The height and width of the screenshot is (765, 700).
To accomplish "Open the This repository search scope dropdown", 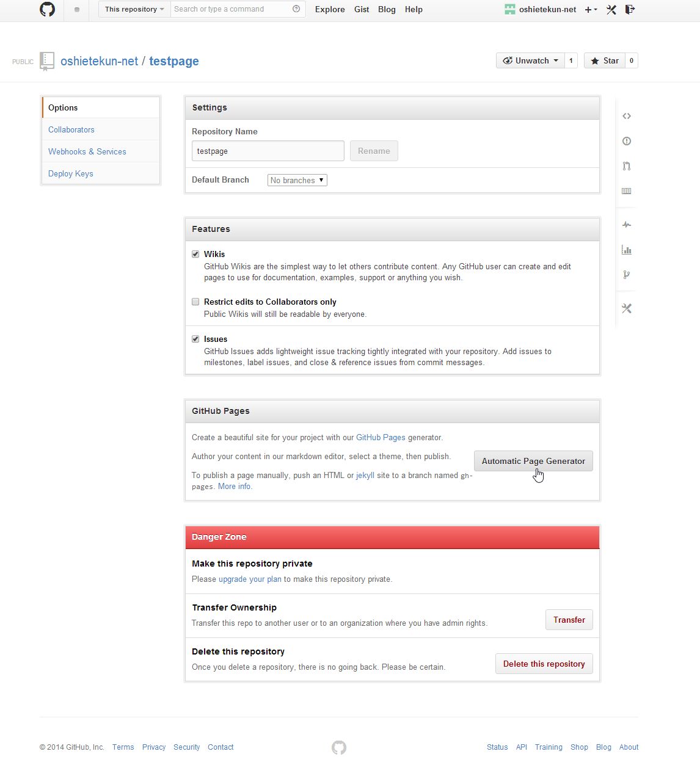I will point(134,9).
